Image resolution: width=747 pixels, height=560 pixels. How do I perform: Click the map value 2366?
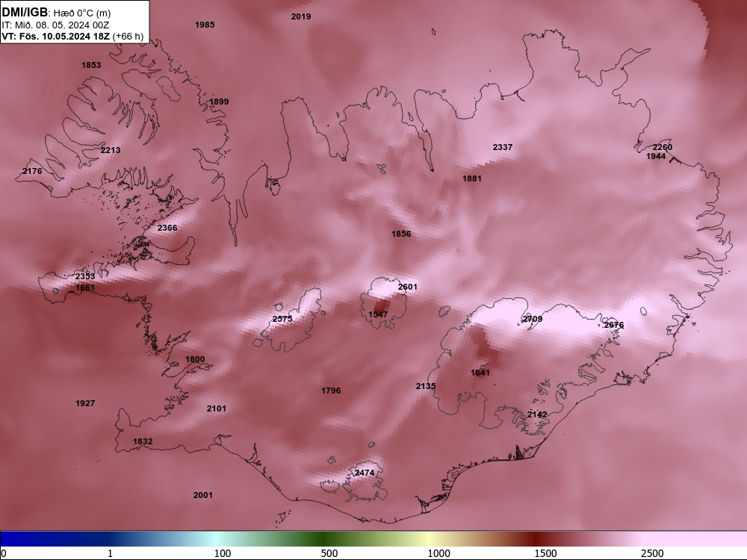(167, 228)
